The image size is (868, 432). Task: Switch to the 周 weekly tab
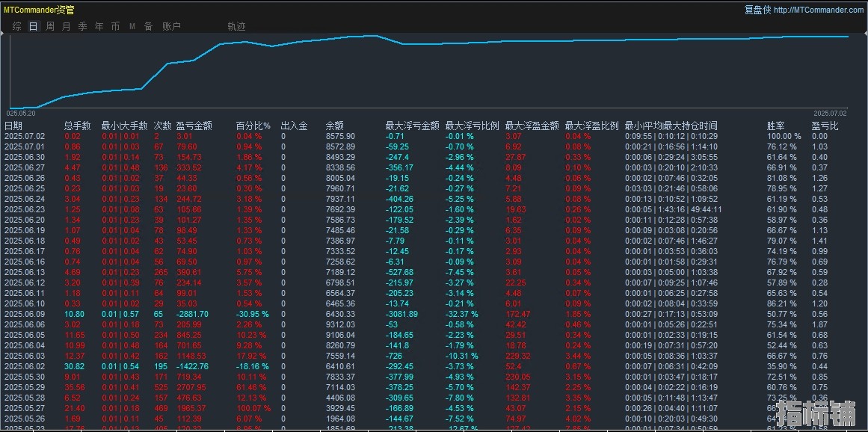tap(50, 26)
